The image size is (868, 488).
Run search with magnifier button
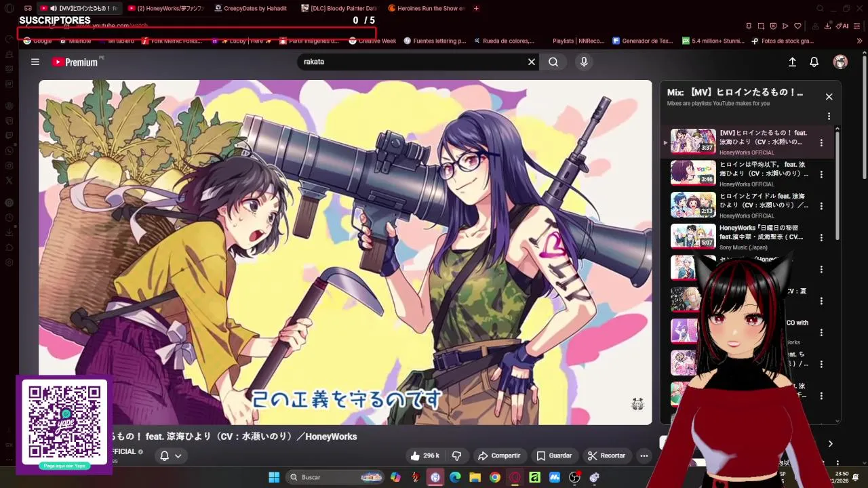553,62
